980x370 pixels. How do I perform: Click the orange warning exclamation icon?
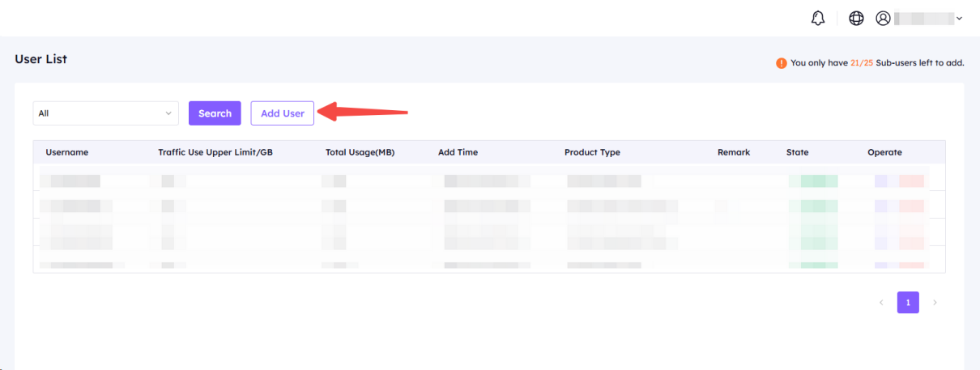click(781, 63)
